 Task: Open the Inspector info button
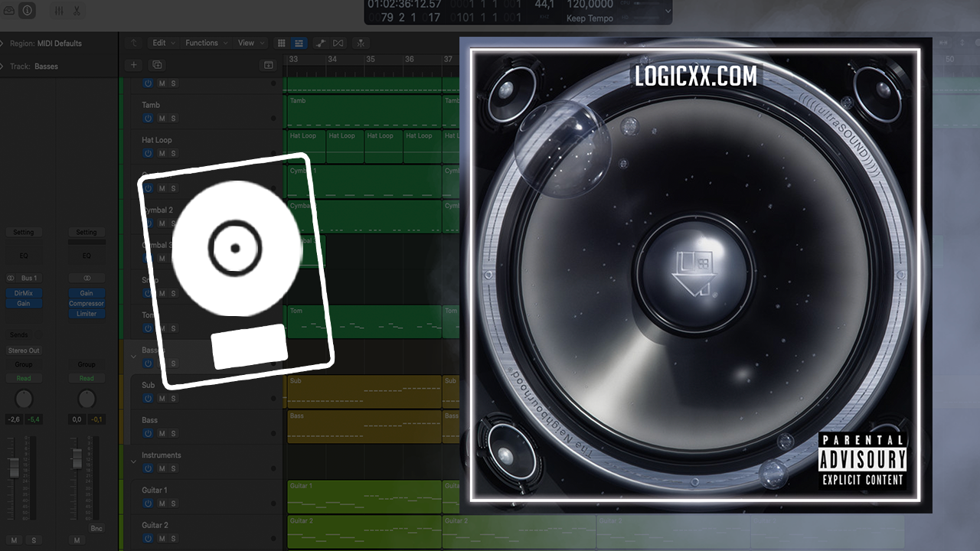[x=28, y=11]
